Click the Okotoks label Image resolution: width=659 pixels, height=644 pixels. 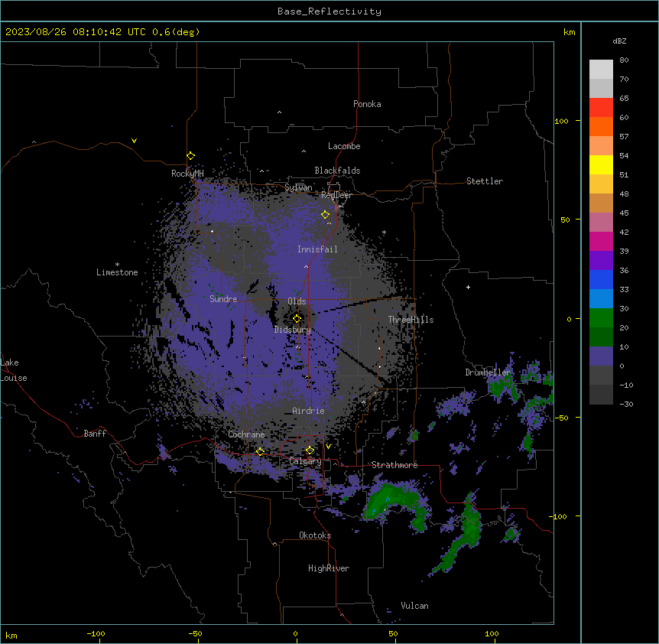[315, 535]
